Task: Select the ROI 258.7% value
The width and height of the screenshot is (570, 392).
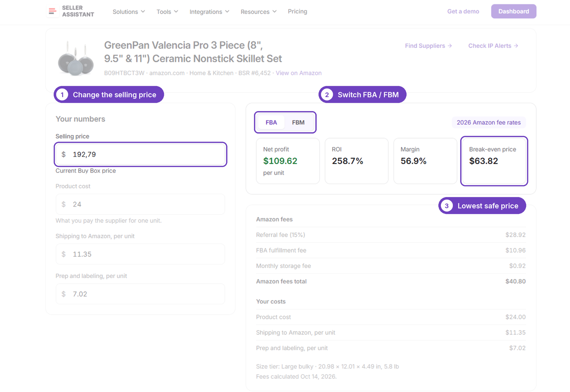Action: tap(347, 161)
